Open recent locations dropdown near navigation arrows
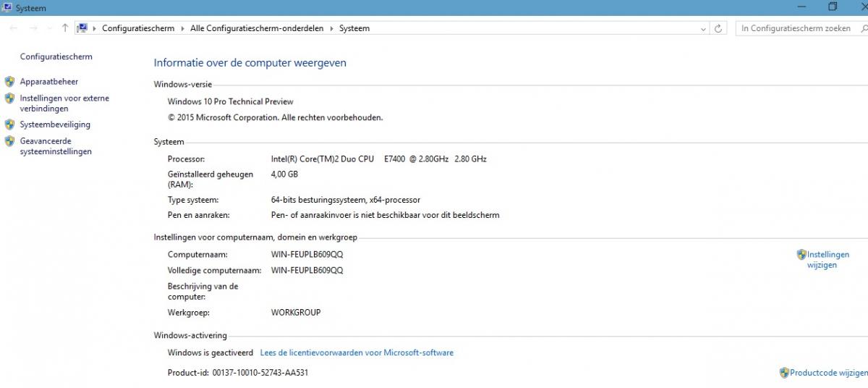This screenshot has width=868, height=388. (x=49, y=28)
